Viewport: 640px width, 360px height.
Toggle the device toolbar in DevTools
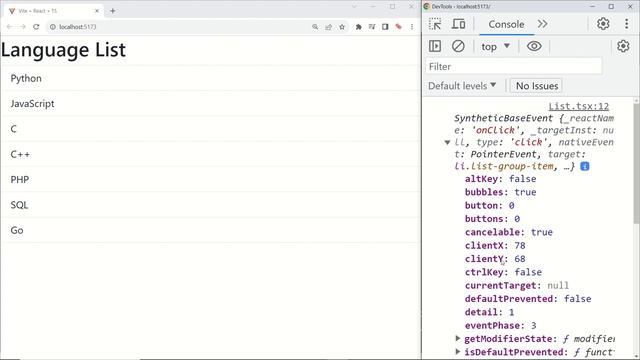pos(458,24)
